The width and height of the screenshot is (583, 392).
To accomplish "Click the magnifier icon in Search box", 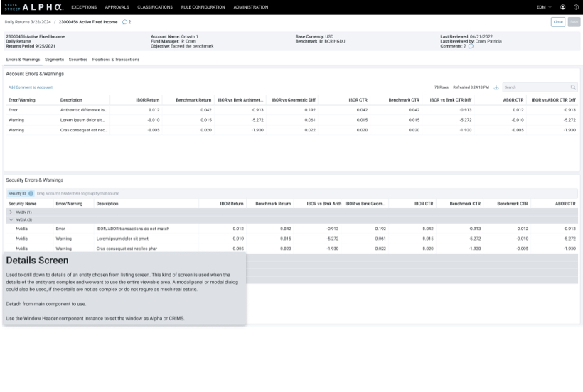I will [x=573, y=87].
